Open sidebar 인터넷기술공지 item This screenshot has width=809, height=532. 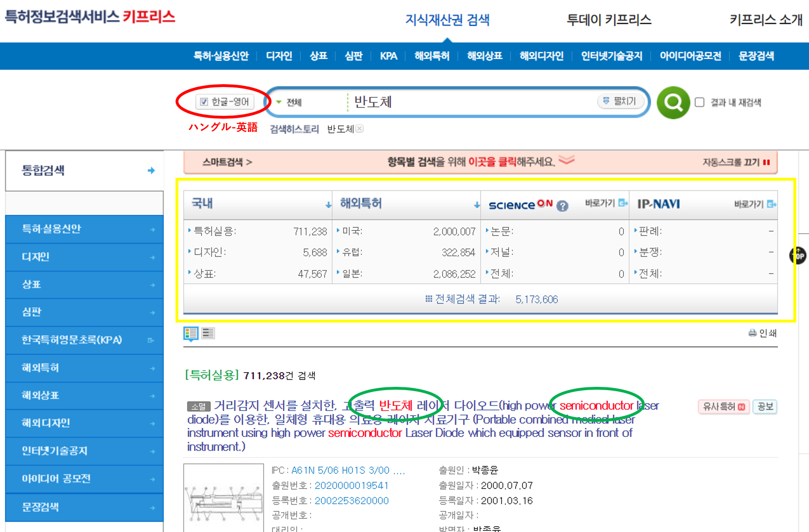[84, 451]
